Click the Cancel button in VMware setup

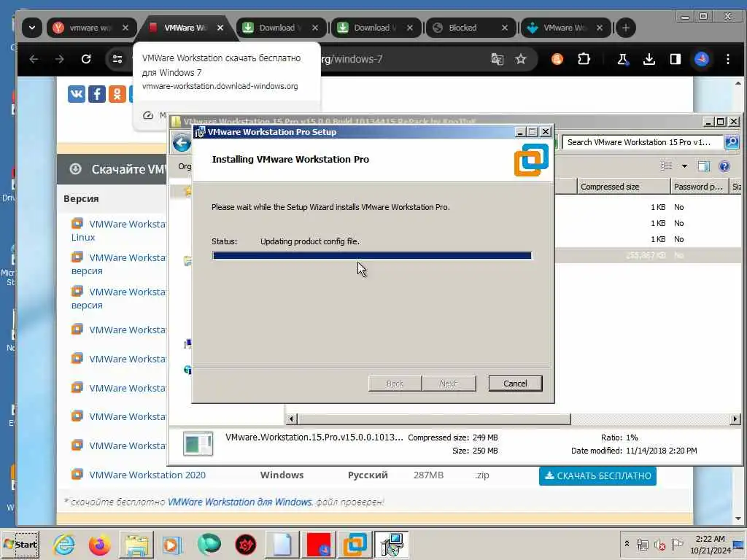(515, 384)
